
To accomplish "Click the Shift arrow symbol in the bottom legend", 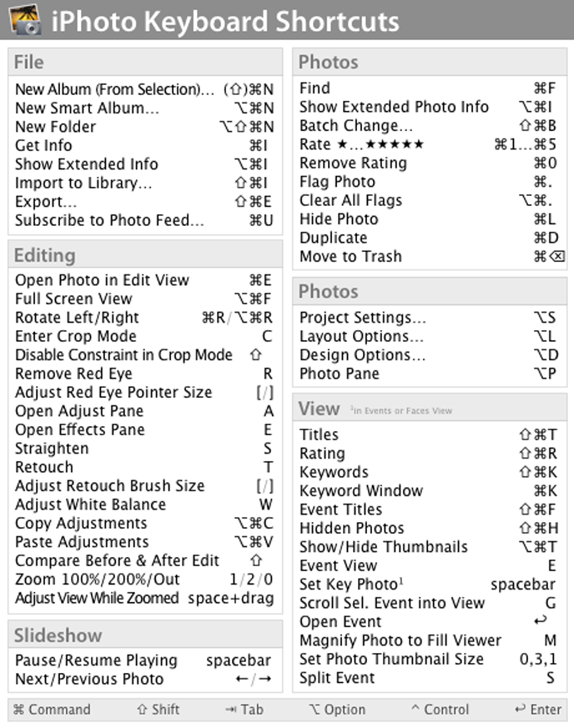I will tap(142, 710).
